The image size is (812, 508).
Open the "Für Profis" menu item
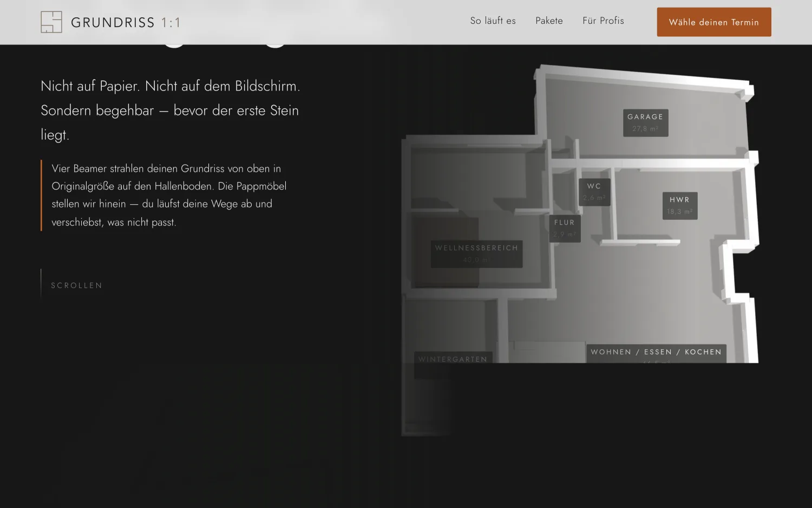tap(604, 21)
